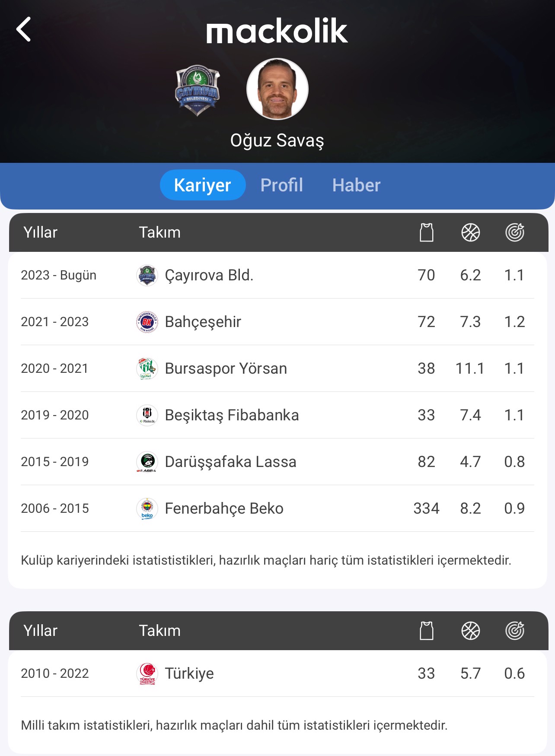Tap Oğuz Savaş profile photo
The image size is (555, 756).
[x=277, y=89]
